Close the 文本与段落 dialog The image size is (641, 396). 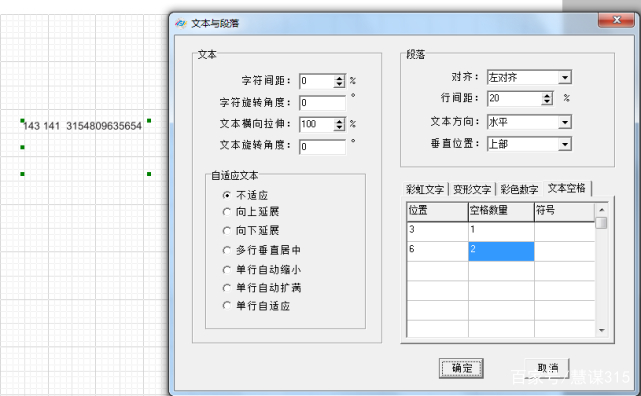616,20
